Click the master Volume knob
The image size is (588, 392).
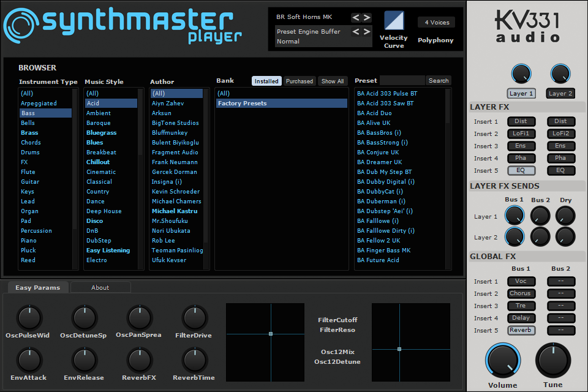tap(503, 361)
